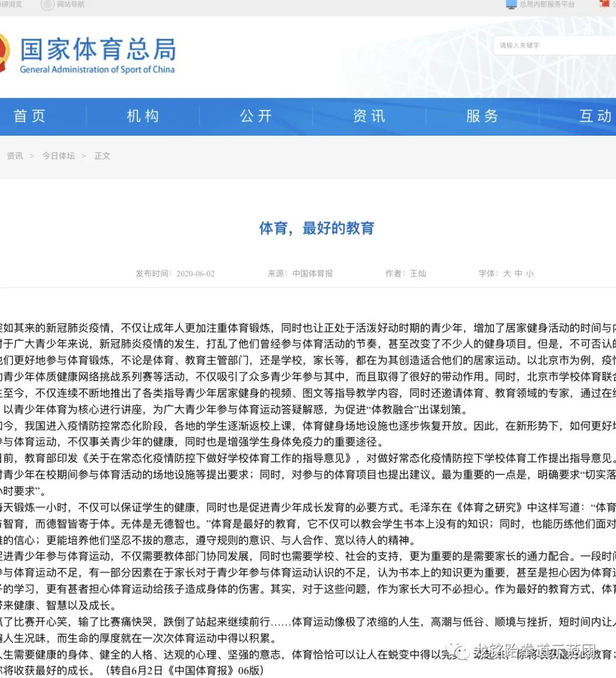The height and width of the screenshot is (678, 616).
Task: Open the 服务 navigation menu
Action: point(482,116)
